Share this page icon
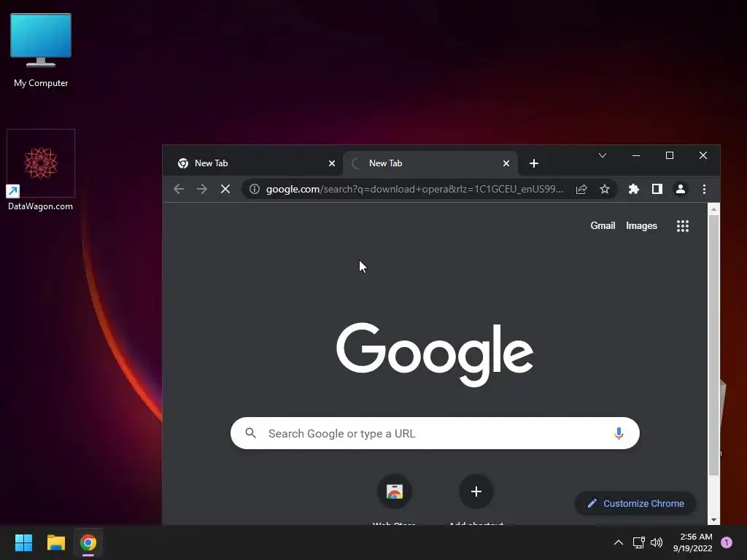This screenshot has width=747, height=560. [581, 189]
